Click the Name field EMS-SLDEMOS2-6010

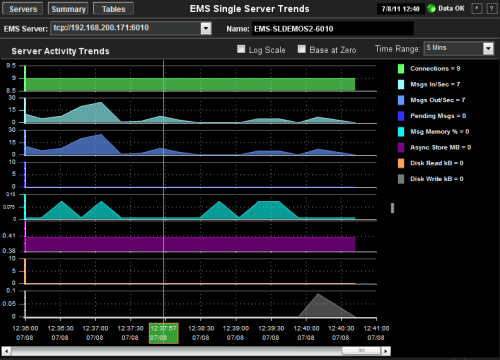coord(333,29)
